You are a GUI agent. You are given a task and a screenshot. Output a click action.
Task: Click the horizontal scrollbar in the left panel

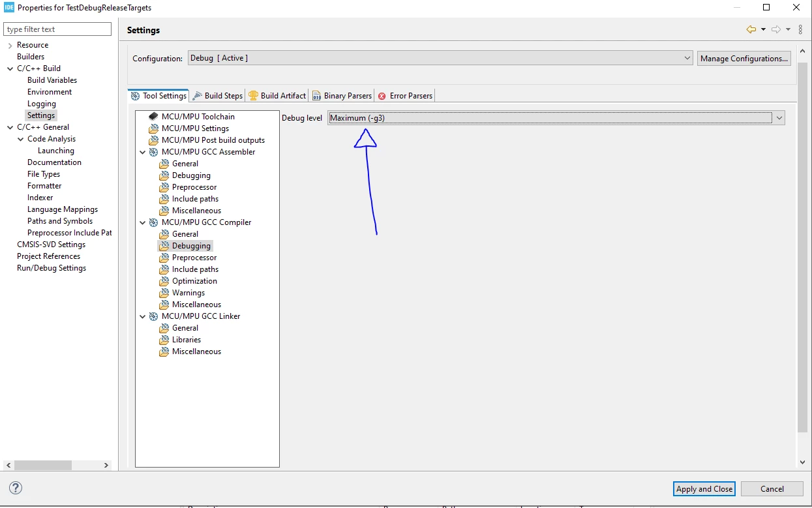pos(57,465)
